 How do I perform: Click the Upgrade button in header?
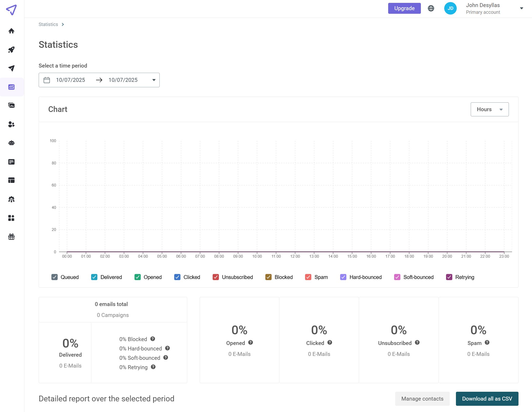tap(404, 8)
